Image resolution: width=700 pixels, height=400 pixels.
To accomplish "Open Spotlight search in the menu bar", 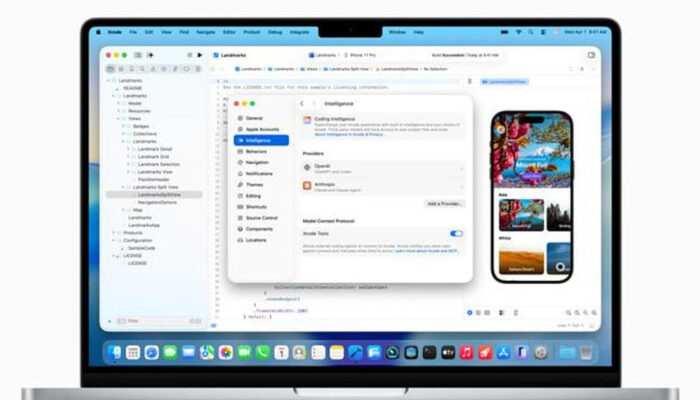I will [530, 32].
